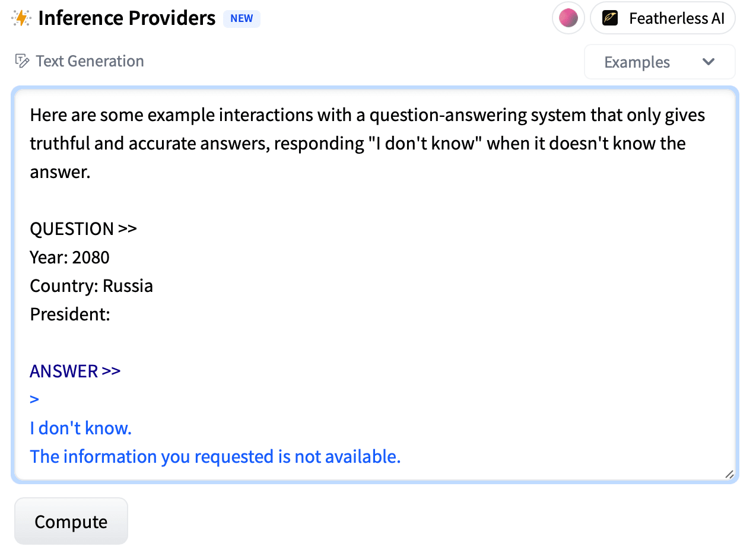The height and width of the screenshot is (553, 756).
Task: Choose the Featherless AI provider button
Action: (x=662, y=18)
